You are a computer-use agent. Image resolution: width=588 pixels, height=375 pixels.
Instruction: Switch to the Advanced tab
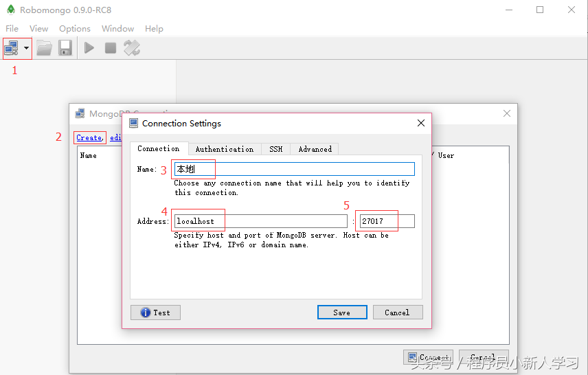(x=315, y=149)
